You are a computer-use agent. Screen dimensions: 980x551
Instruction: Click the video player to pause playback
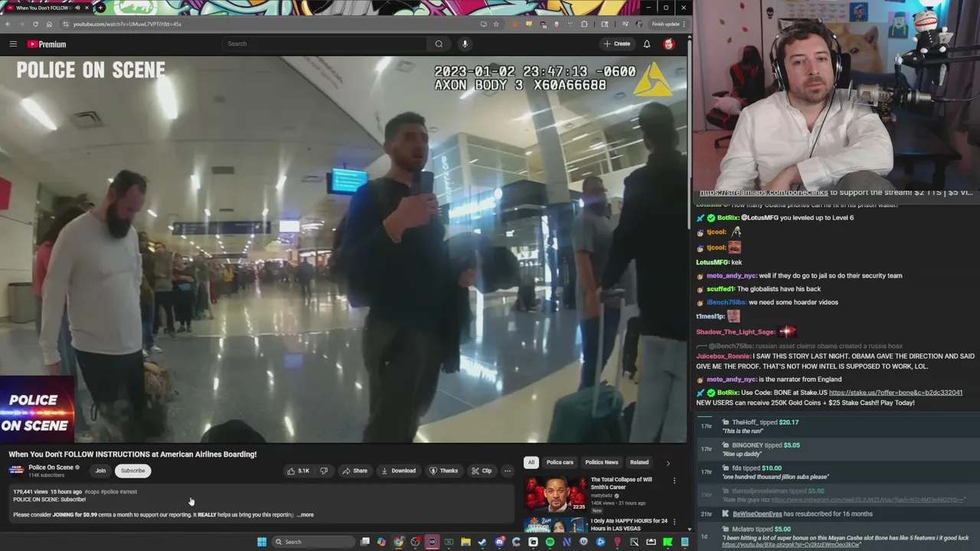(344, 249)
